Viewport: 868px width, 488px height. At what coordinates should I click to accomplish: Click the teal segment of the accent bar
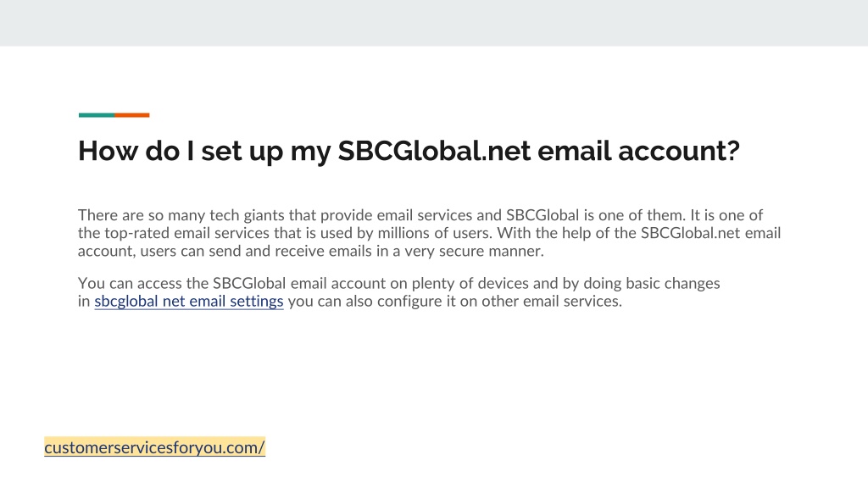pos(97,115)
